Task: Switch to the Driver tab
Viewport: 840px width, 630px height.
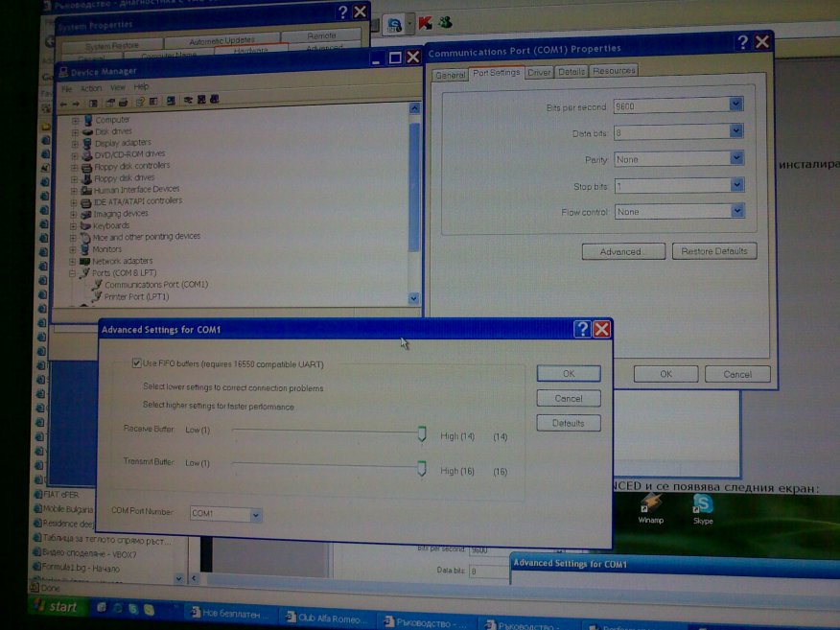Action: pyautogui.click(x=539, y=72)
